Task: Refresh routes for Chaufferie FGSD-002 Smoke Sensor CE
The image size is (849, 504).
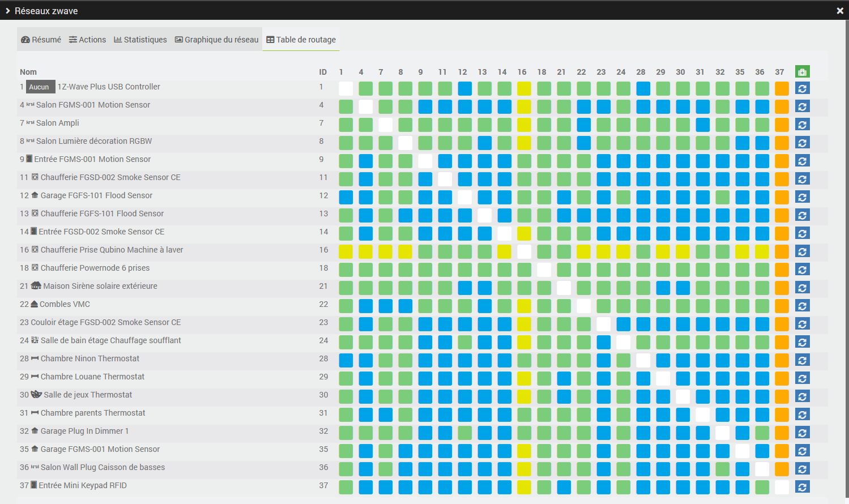Action: point(802,178)
